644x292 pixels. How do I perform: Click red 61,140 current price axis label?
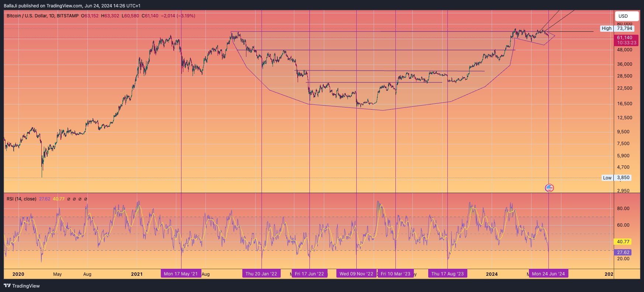(625, 38)
